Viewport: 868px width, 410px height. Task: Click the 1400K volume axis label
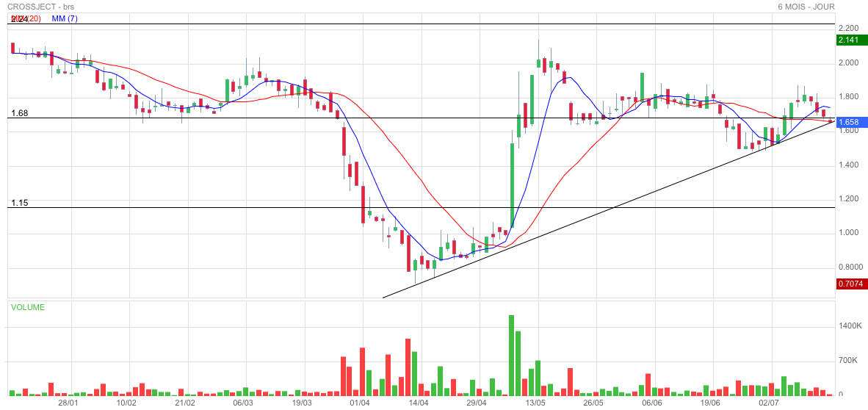point(850,326)
